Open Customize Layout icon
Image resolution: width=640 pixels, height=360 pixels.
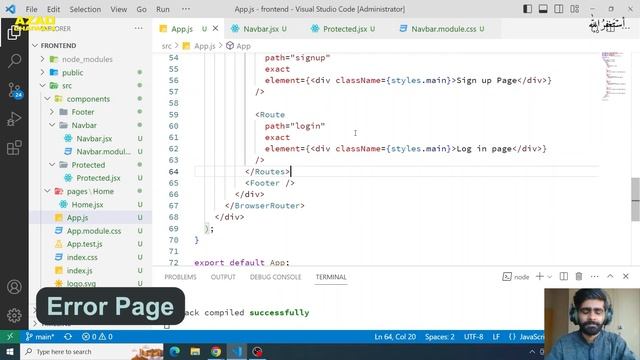point(574,9)
